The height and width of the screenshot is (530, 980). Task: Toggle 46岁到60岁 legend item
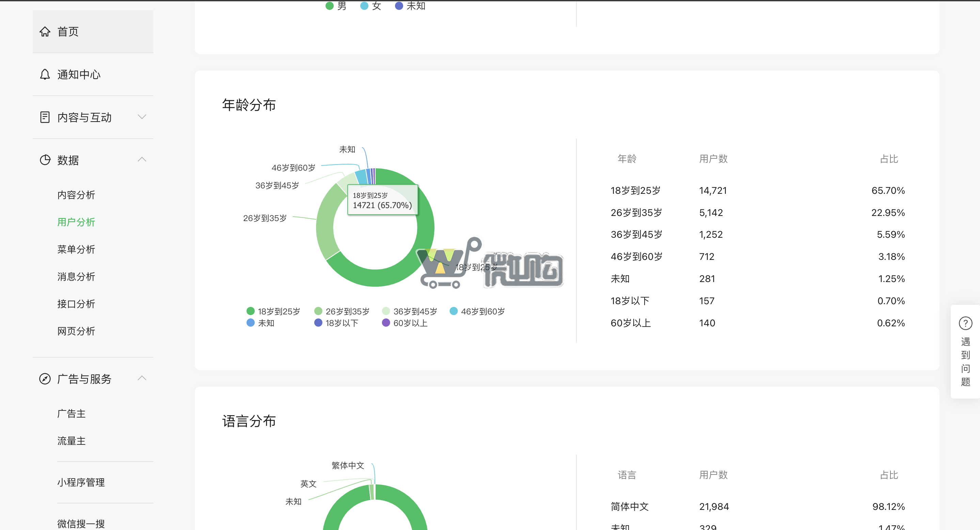click(x=477, y=311)
